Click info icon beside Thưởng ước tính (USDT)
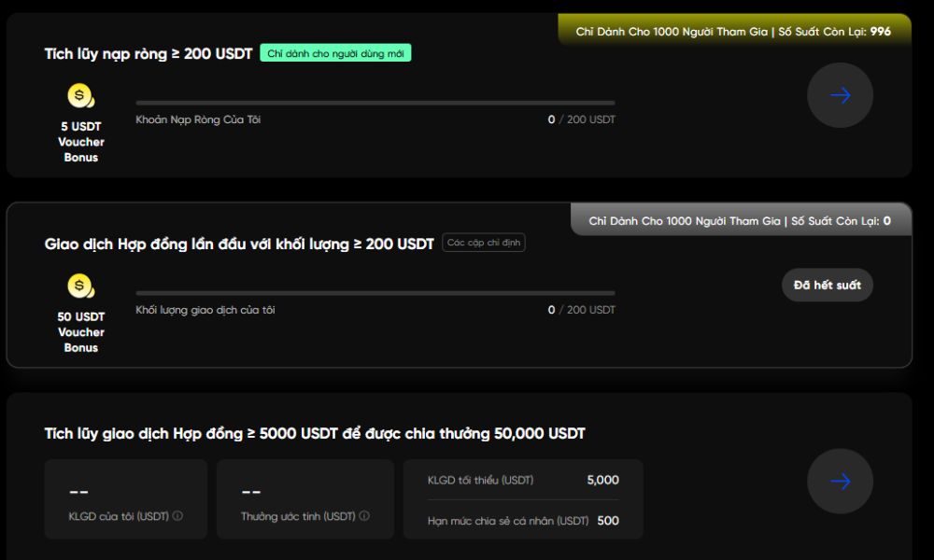The height and width of the screenshot is (560, 934). point(364,516)
